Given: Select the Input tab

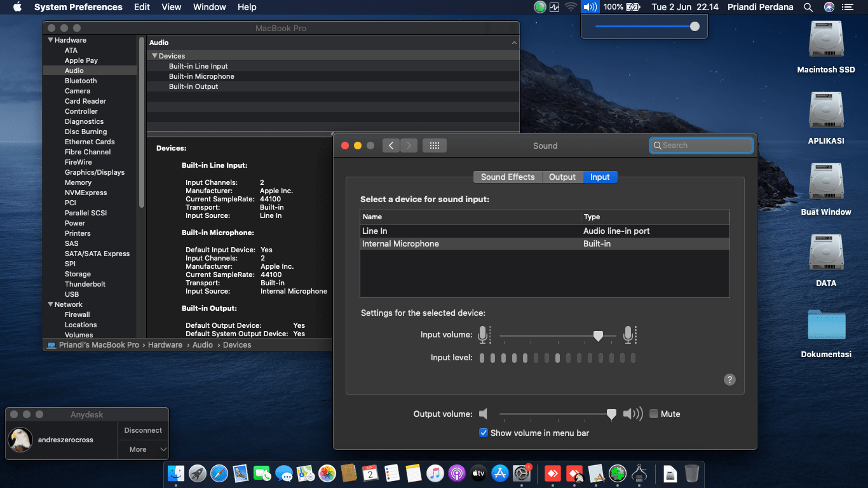Looking at the screenshot, I should (x=600, y=177).
